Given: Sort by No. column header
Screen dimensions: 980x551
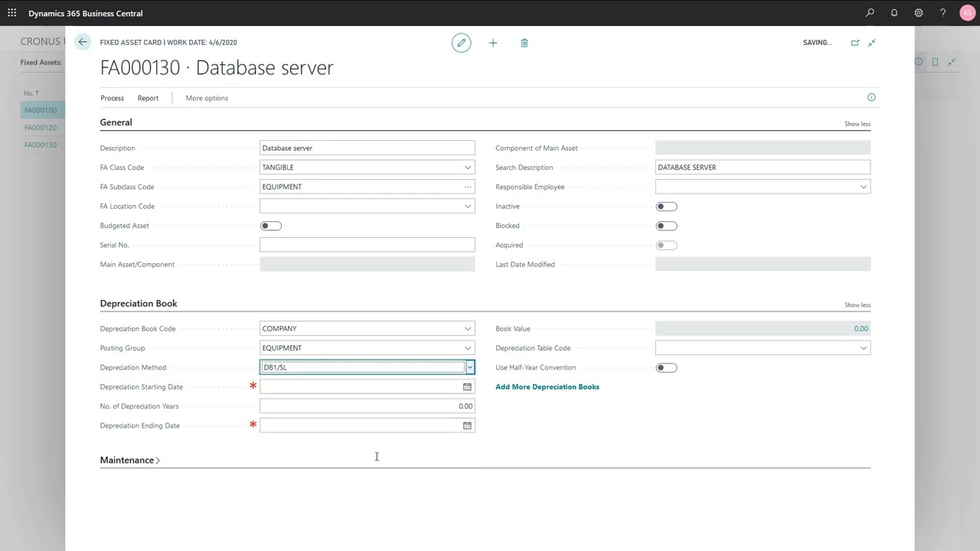Looking at the screenshot, I should (31, 93).
